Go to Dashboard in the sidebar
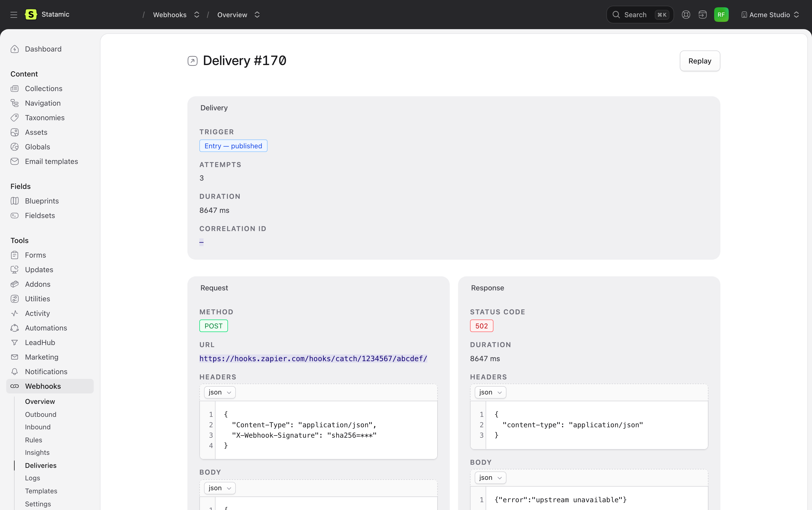Image resolution: width=812 pixels, height=510 pixels. (43, 49)
